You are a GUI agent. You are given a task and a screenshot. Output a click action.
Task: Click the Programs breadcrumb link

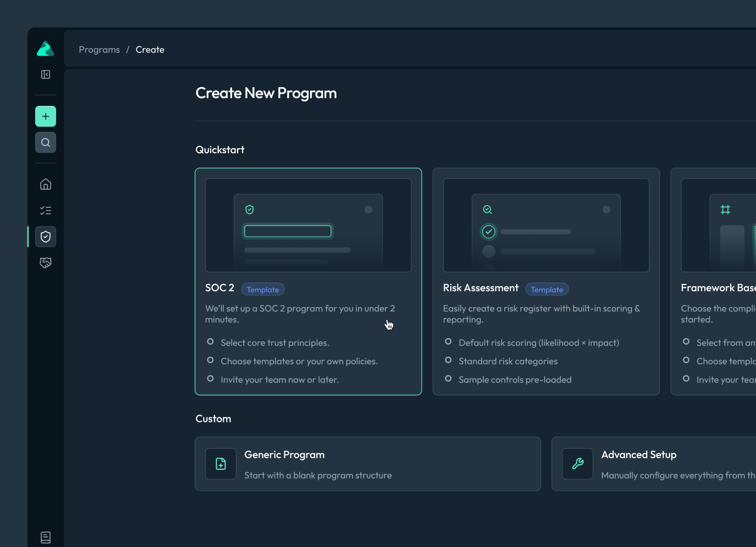click(x=99, y=50)
